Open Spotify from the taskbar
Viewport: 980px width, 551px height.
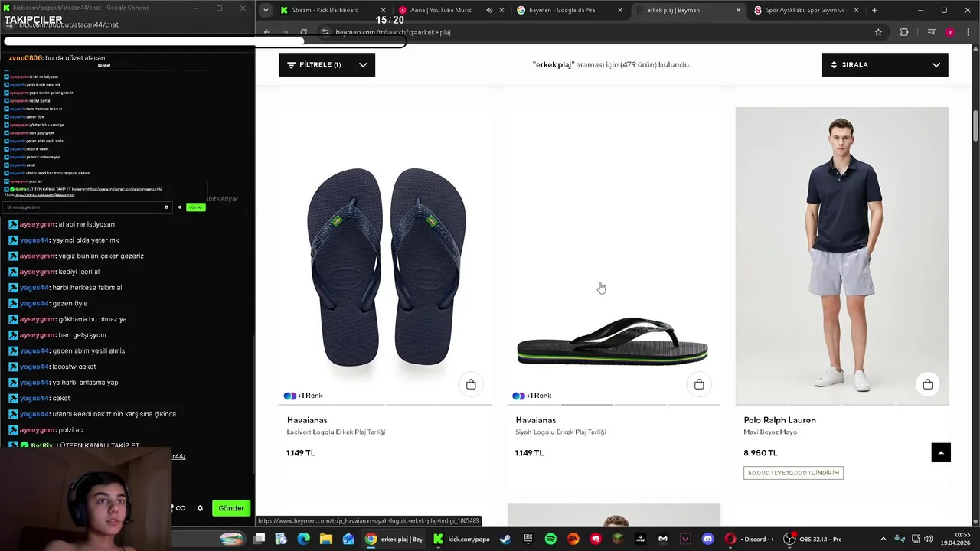point(550,539)
